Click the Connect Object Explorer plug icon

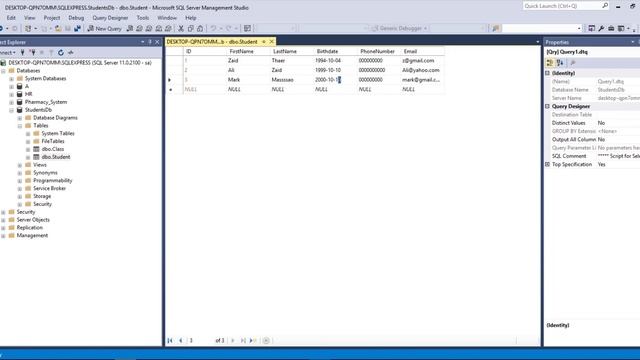[x=22, y=53]
